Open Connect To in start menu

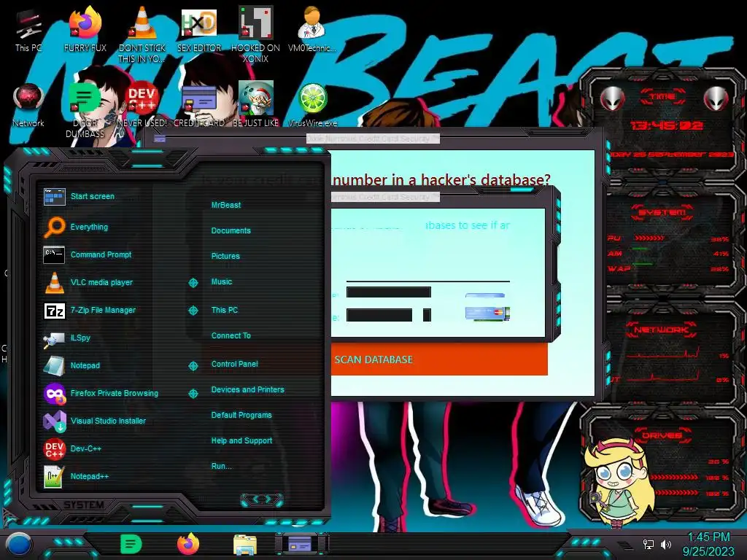coord(231,335)
